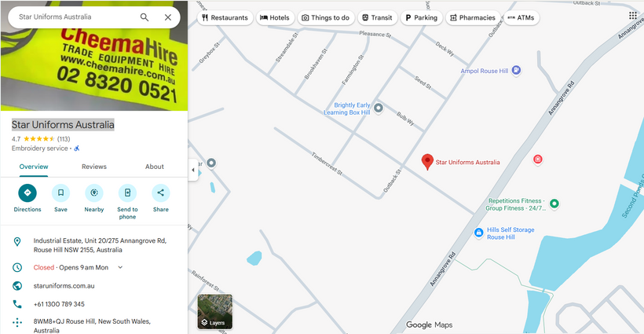This screenshot has width=644, height=334.
Task: Select Hills Self Storage Rouse Hill marker
Action: 478,233
